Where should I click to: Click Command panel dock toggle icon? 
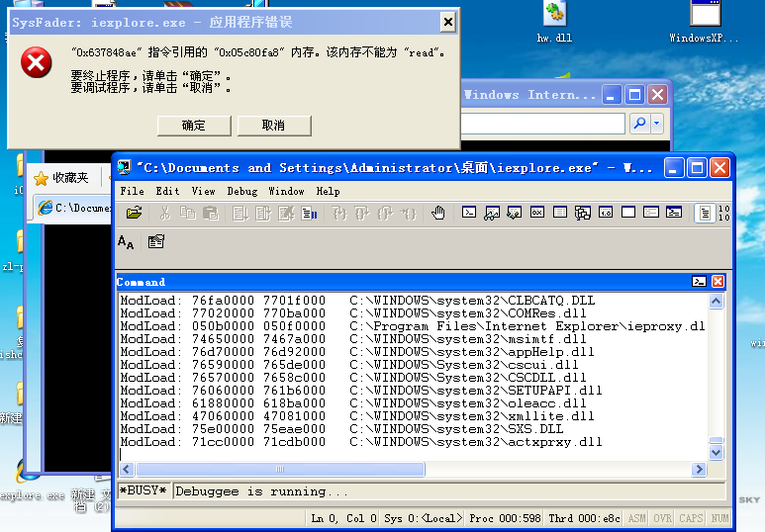pos(699,282)
